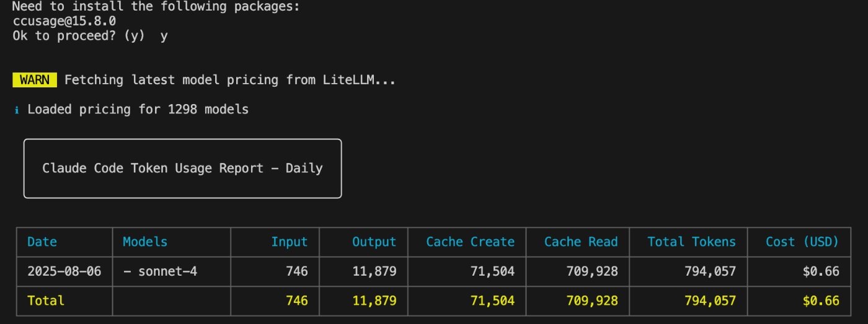Select the ccusage@15.8.0 package name
This screenshot has height=324, width=868.
click(x=64, y=21)
